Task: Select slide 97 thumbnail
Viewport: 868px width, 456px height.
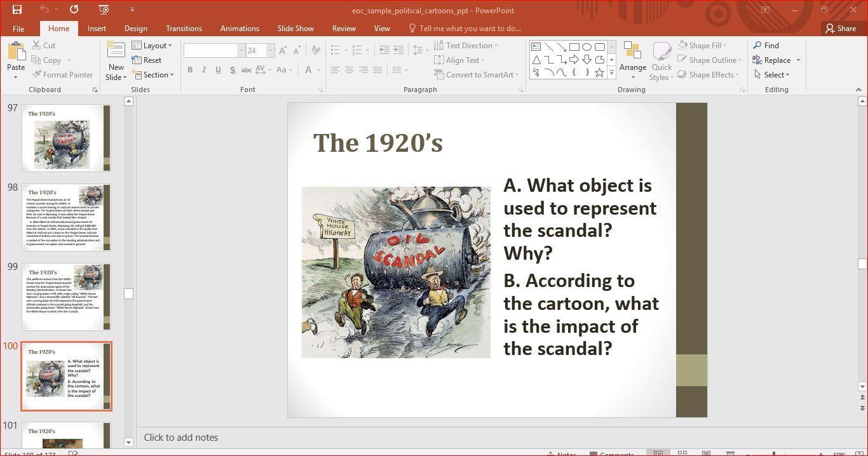Action: (x=66, y=138)
